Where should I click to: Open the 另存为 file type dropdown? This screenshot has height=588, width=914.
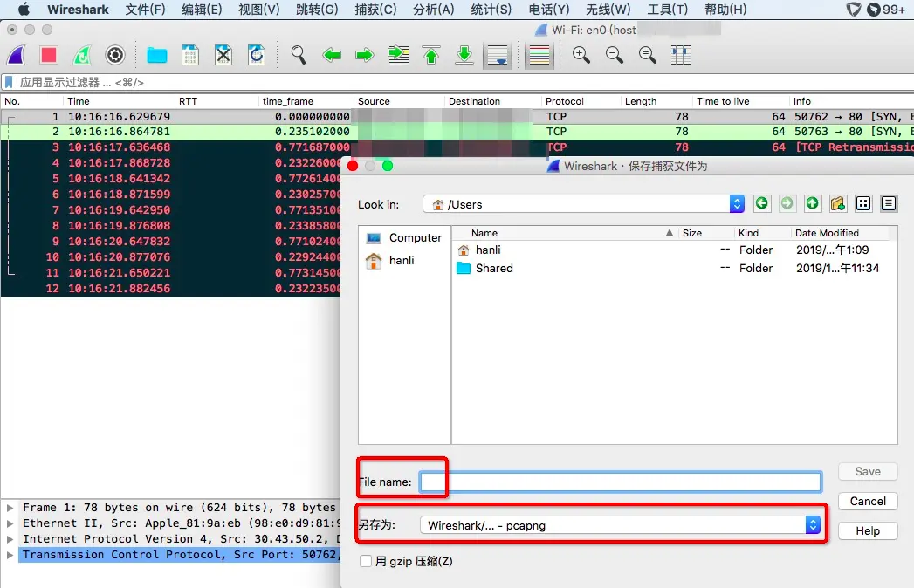click(620, 525)
